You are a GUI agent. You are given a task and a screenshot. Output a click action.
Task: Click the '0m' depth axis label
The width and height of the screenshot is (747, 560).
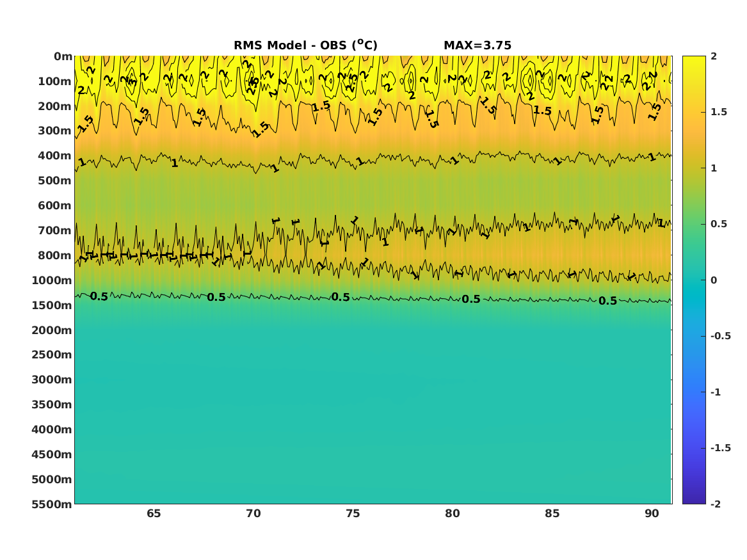tap(63, 57)
